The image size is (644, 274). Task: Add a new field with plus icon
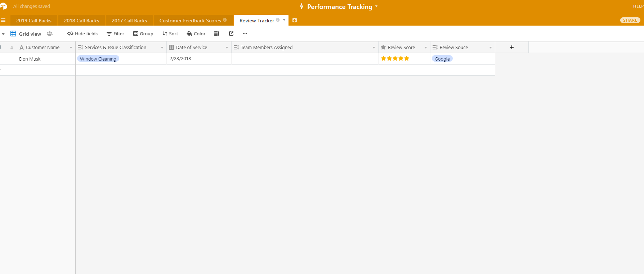coord(511,48)
